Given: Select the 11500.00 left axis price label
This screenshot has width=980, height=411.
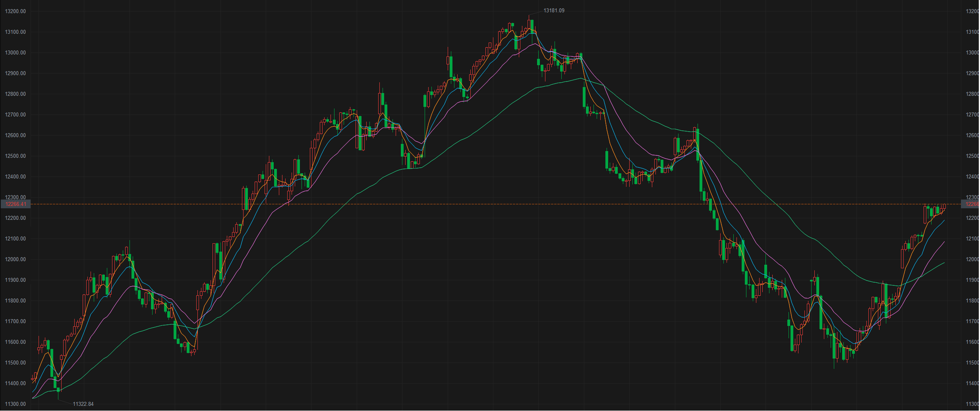Looking at the screenshot, I should pyautogui.click(x=15, y=363).
